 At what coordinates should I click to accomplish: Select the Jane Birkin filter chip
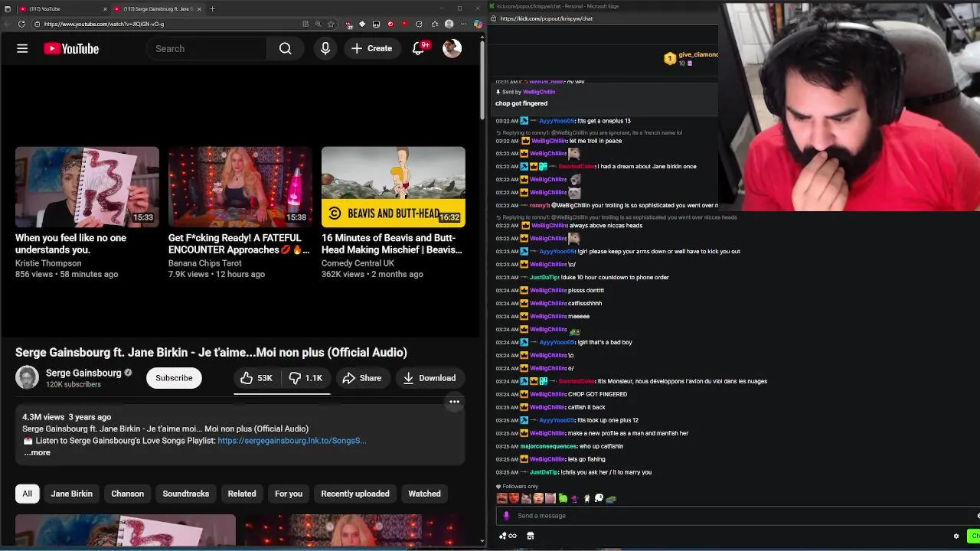point(71,494)
